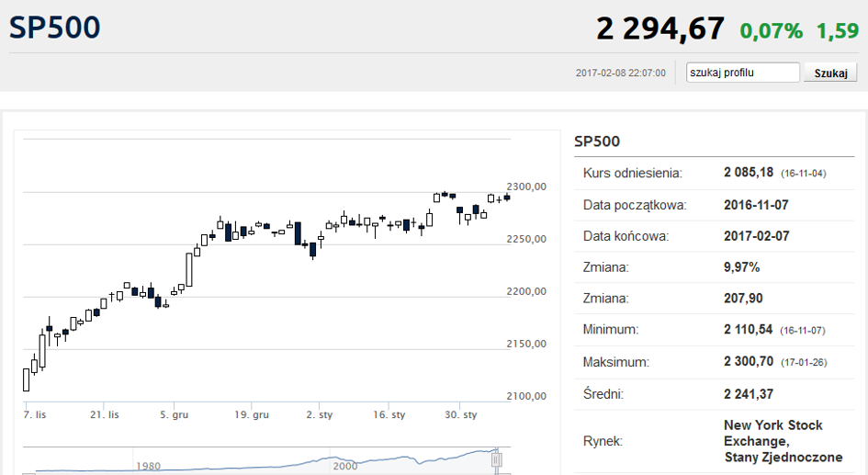Screen dimensions: 868x475
Task: Click the 2150,00 price axis label
Action: [x=526, y=344]
